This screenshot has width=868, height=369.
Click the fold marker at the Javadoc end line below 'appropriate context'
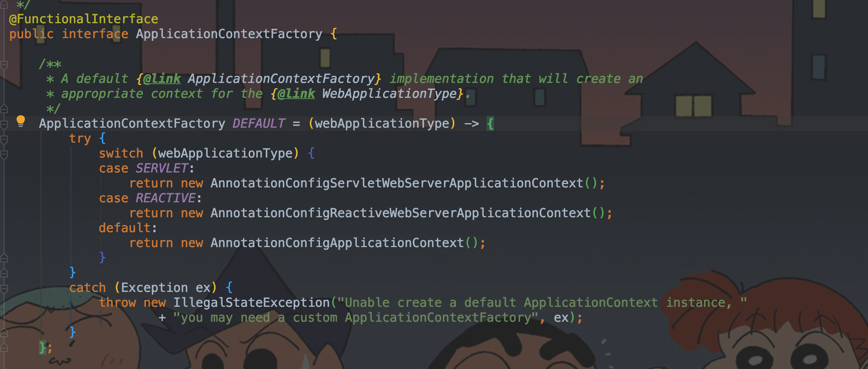[4, 109]
